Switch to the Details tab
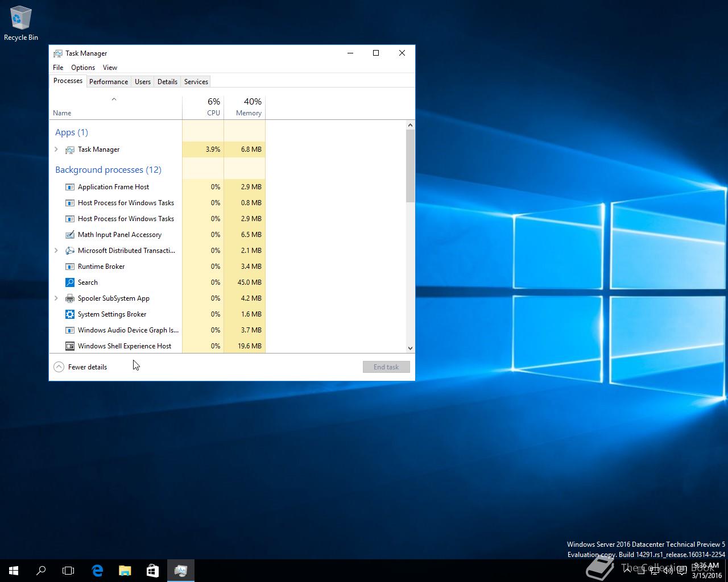Viewport: 728px width, 582px height. pos(167,82)
